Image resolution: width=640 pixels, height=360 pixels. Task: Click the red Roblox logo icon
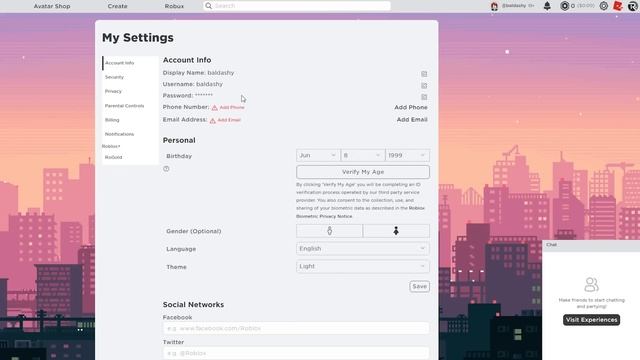[618, 6]
